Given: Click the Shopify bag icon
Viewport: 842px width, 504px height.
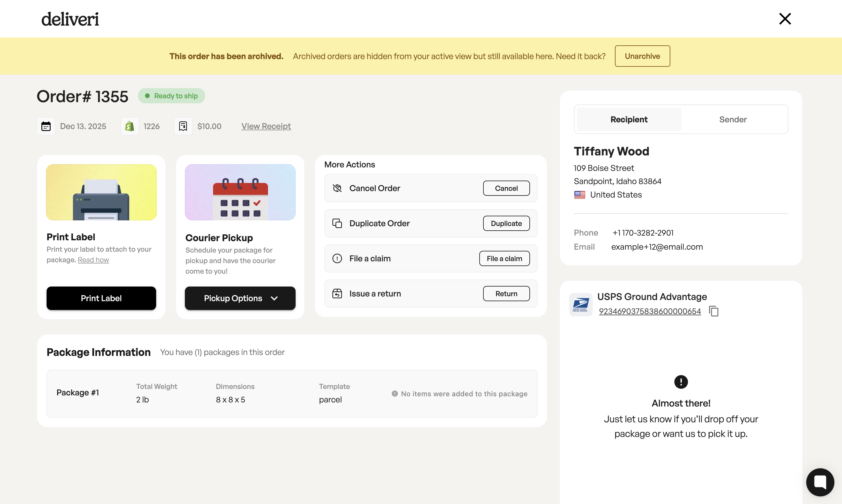Looking at the screenshot, I should [x=129, y=126].
